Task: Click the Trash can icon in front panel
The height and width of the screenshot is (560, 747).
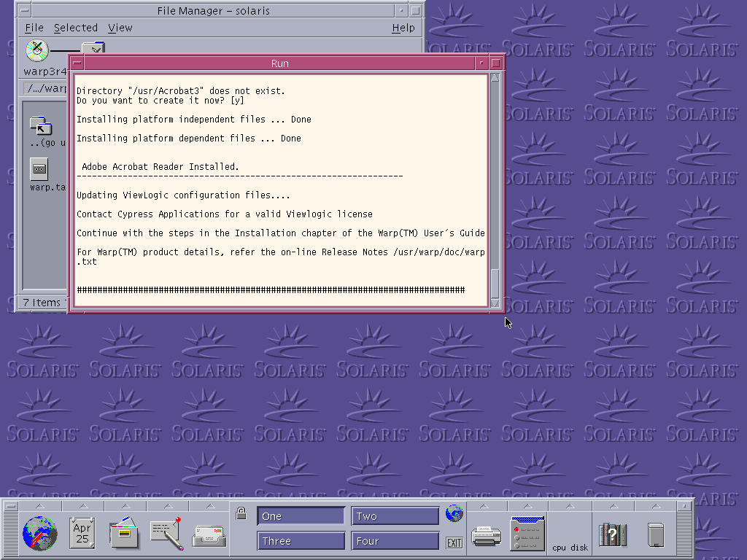Action: pos(655,534)
